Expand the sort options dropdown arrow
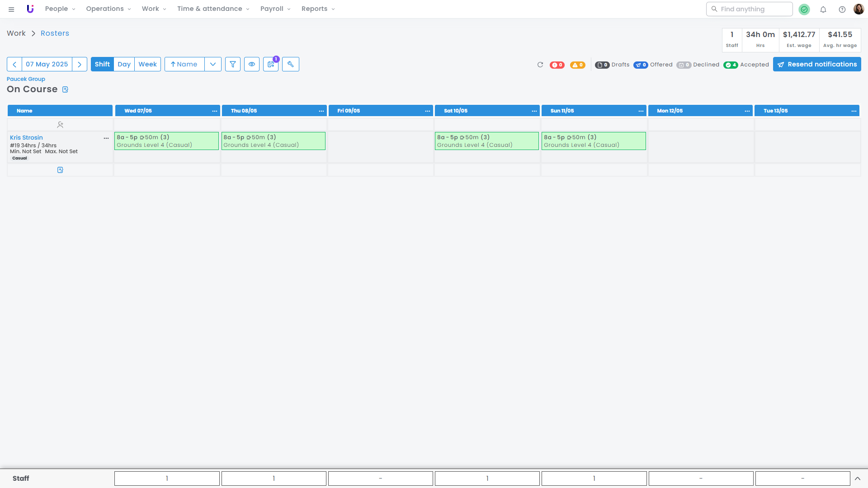This screenshot has height=488, width=868. pos(213,64)
